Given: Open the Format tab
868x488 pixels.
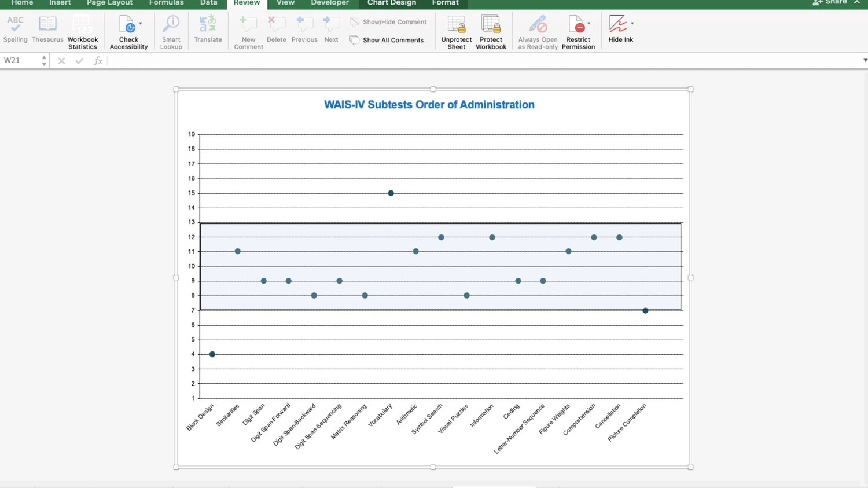Looking at the screenshot, I should (445, 3).
